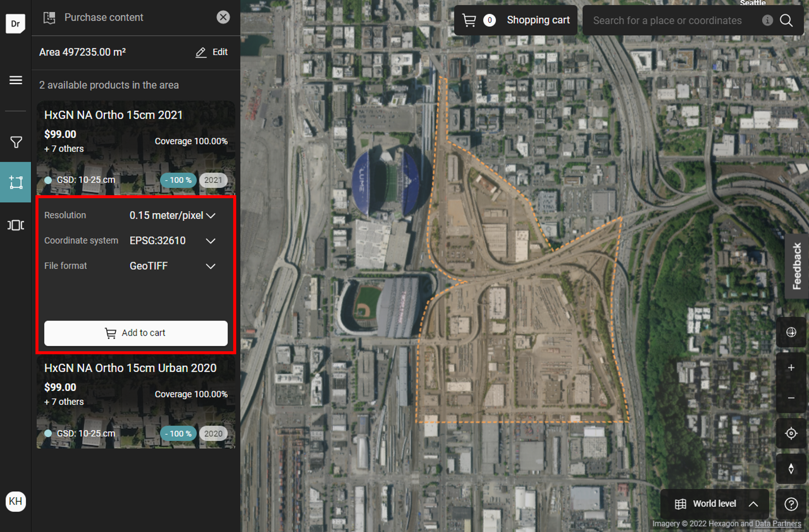This screenshot has height=532, width=809.
Task: Expand the World level selector
Action: 715,504
